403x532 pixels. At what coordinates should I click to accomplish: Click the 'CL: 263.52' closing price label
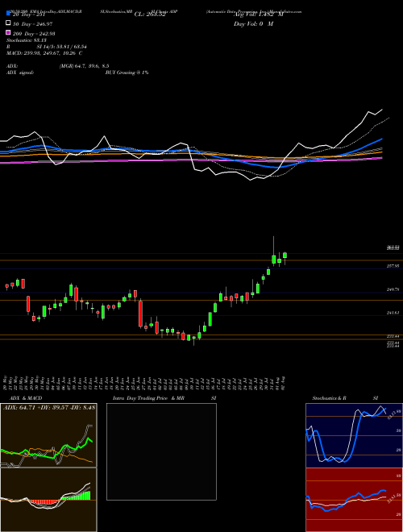click(x=150, y=15)
